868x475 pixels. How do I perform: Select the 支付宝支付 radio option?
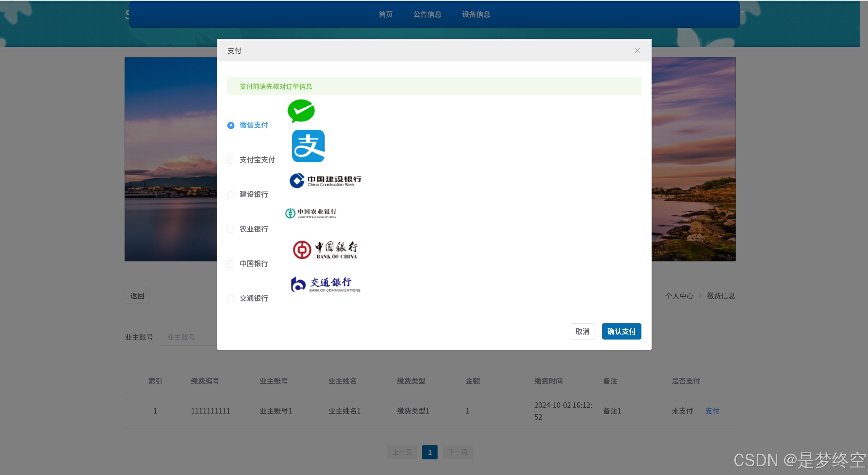click(x=231, y=160)
